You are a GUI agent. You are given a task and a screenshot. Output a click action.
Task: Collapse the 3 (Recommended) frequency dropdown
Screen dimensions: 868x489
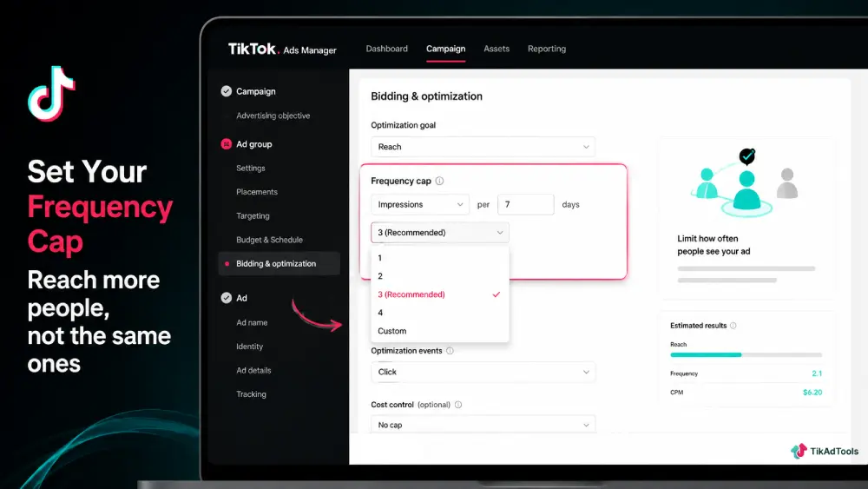click(x=439, y=233)
